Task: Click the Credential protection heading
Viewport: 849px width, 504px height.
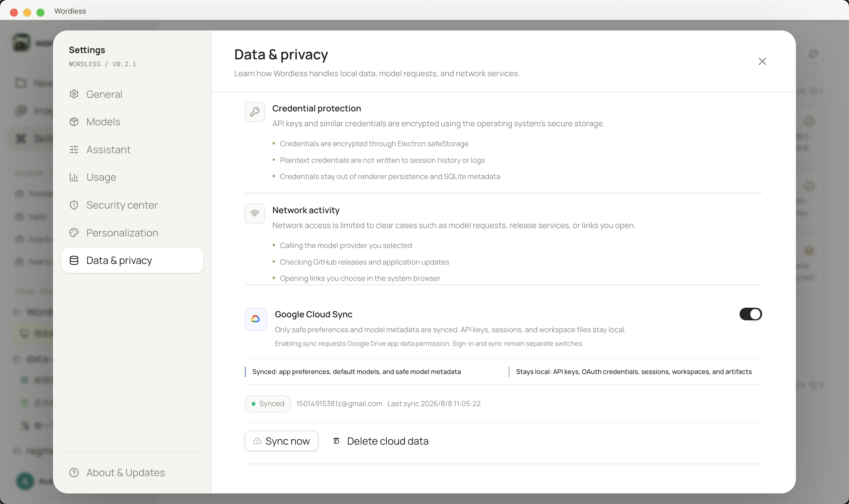Action: 316,108
